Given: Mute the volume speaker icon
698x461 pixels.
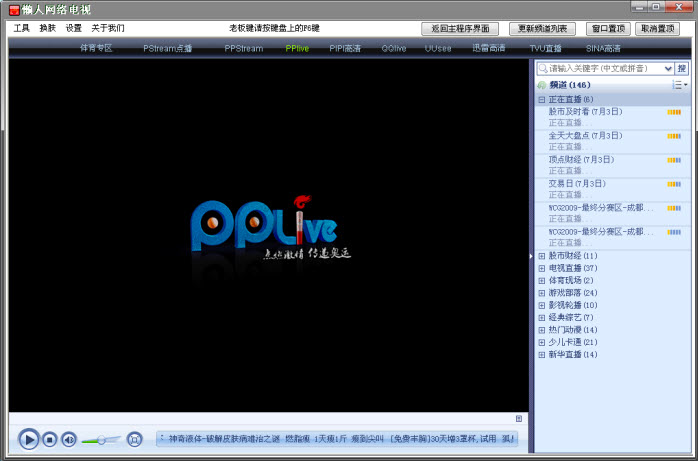Looking at the screenshot, I should pos(69,439).
